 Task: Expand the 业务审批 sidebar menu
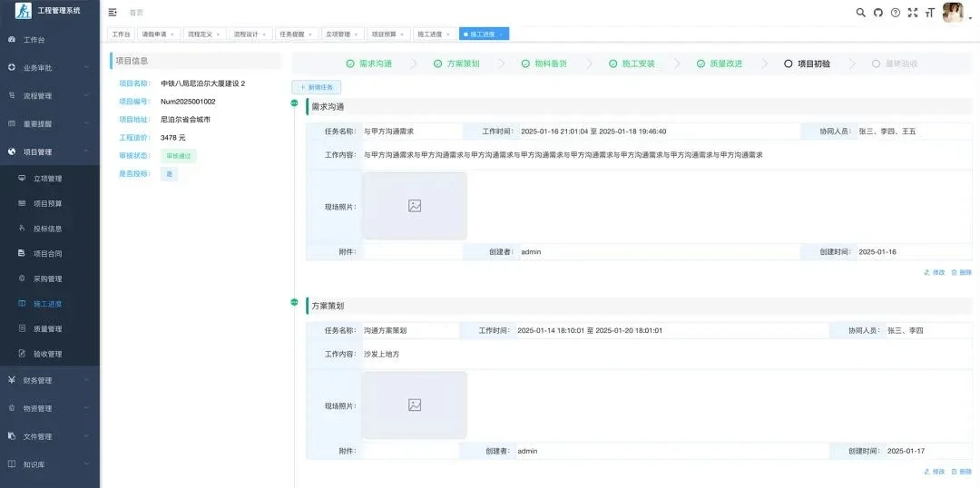tap(49, 67)
